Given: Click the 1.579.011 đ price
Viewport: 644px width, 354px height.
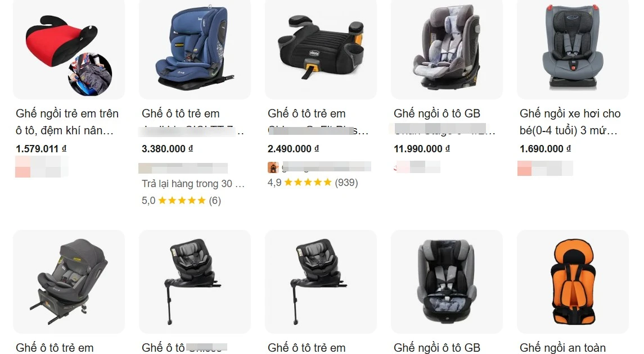Looking at the screenshot, I should [x=41, y=149].
